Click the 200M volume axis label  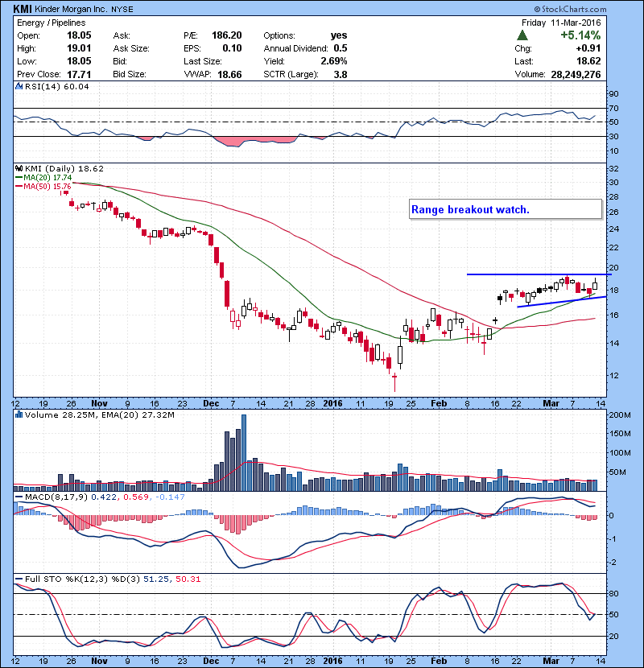coord(620,415)
